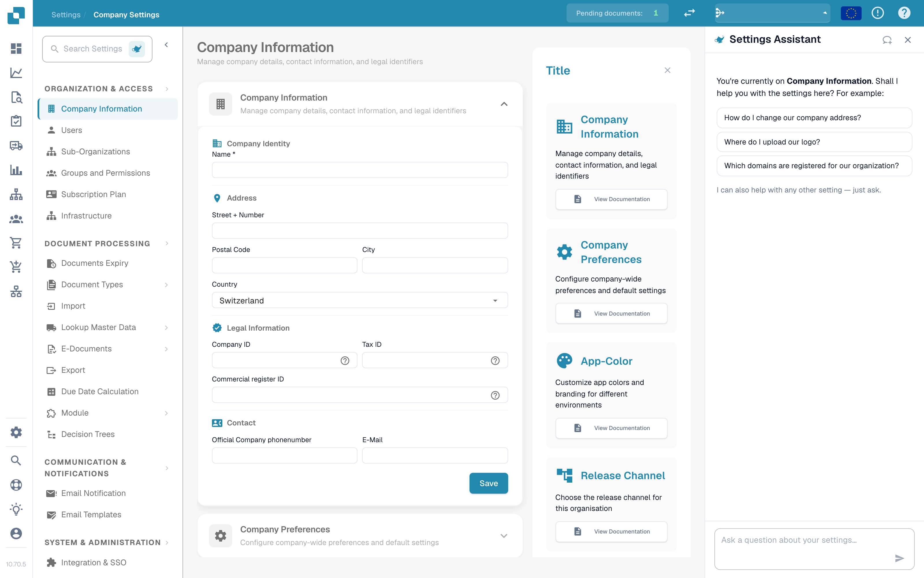Screen dimensions: 924x578
Task: View Documentation for App-Color
Action: click(x=611, y=428)
